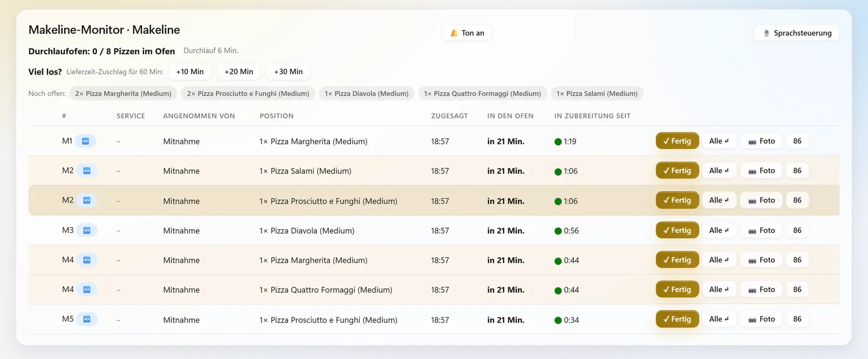Click the 86 button for M2 Pizza Salami
Viewport: 868px width, 359px height.
coord(797,171)
